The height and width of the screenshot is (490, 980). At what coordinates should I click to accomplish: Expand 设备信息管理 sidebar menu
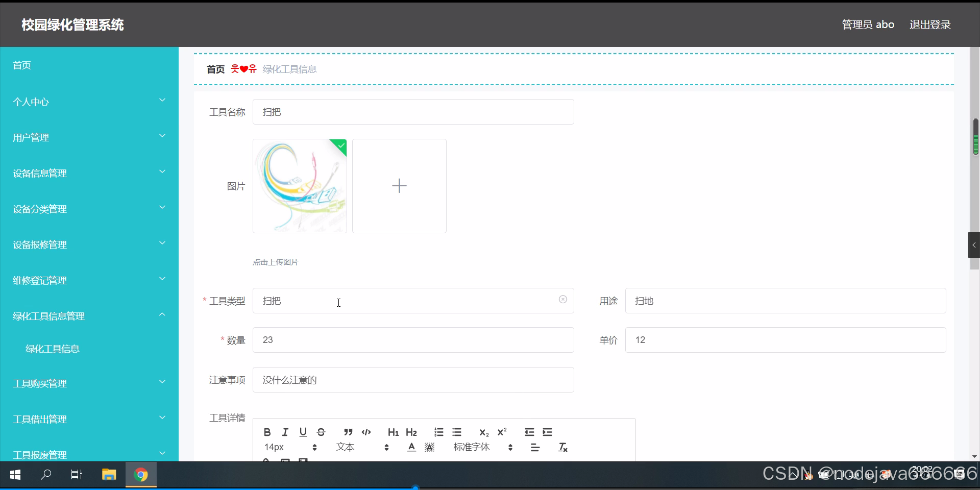[89, 173]
